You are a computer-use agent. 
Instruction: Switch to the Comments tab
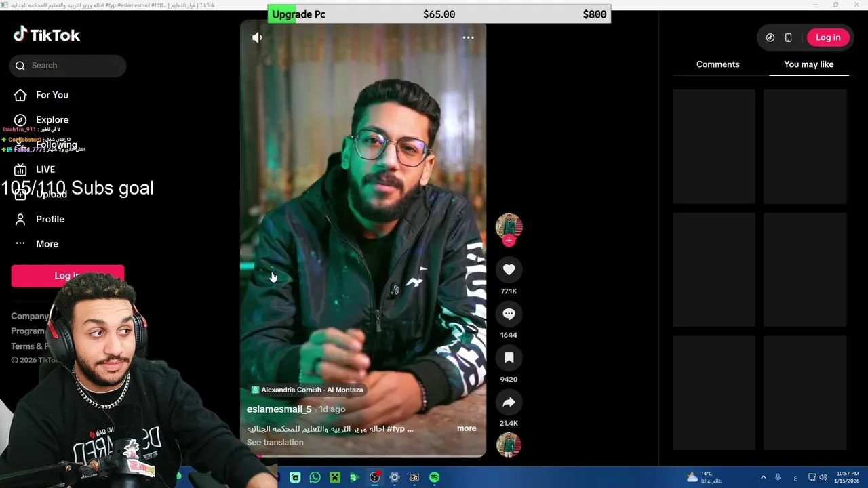717,64
